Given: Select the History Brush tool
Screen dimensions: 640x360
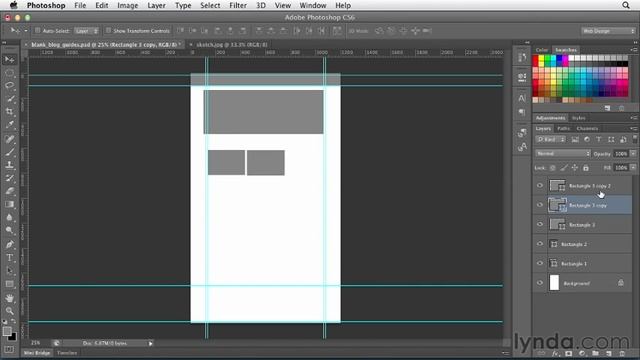Looking at the screenshot, I should pos(9,178).
